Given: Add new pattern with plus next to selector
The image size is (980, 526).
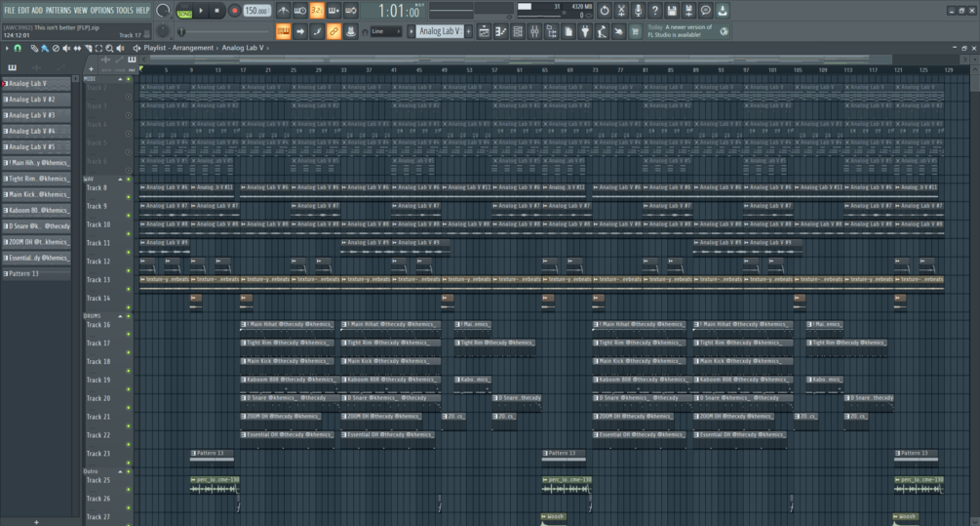Looking at the screenshot, I should 469,31.
